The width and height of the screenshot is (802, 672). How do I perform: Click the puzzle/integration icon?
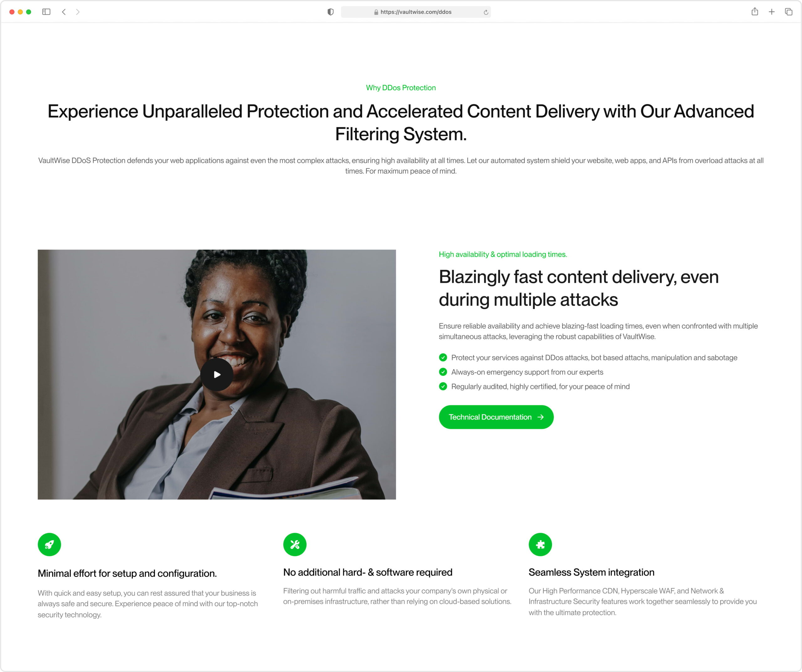point(541,545)
